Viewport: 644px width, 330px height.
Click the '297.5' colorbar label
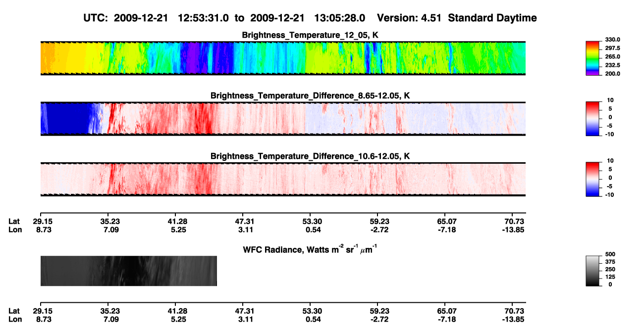click(x=613, y=48)
